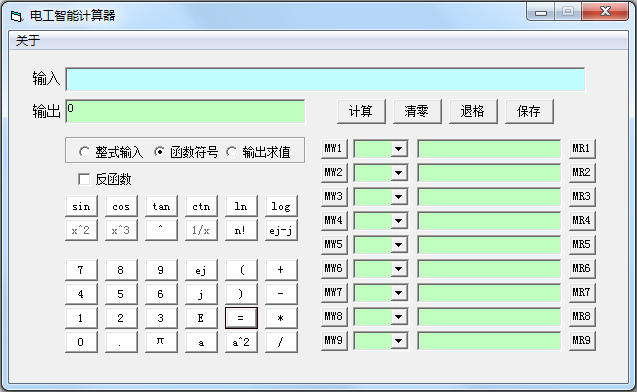Tap digit 5 on keypad
This screenshot has height=392, width=637.
(121, 294)
